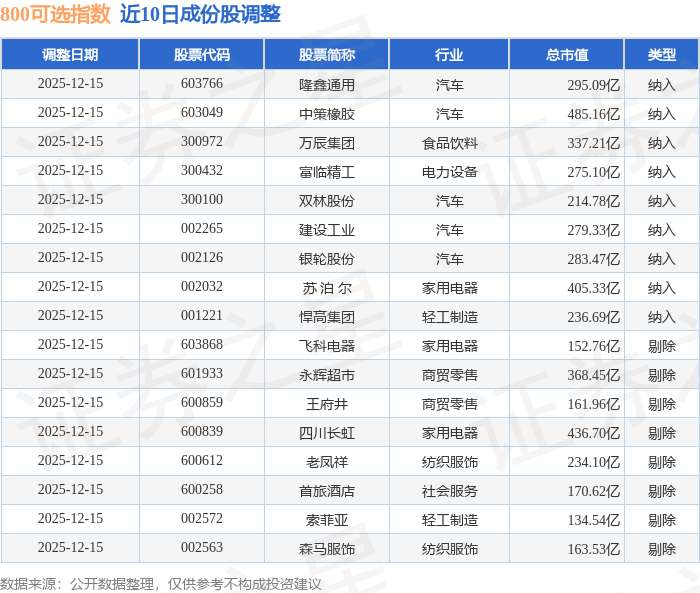Click the 调整日期 column header
The image size is (700, 593).
[x=70, y=54]
